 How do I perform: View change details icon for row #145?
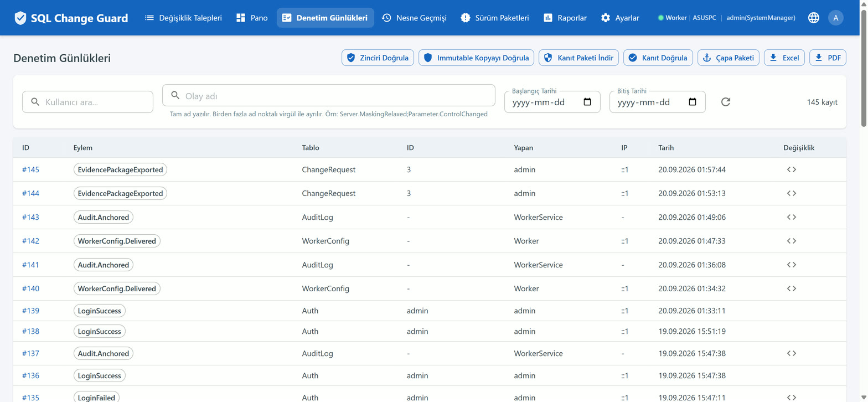tap(792, 169)
